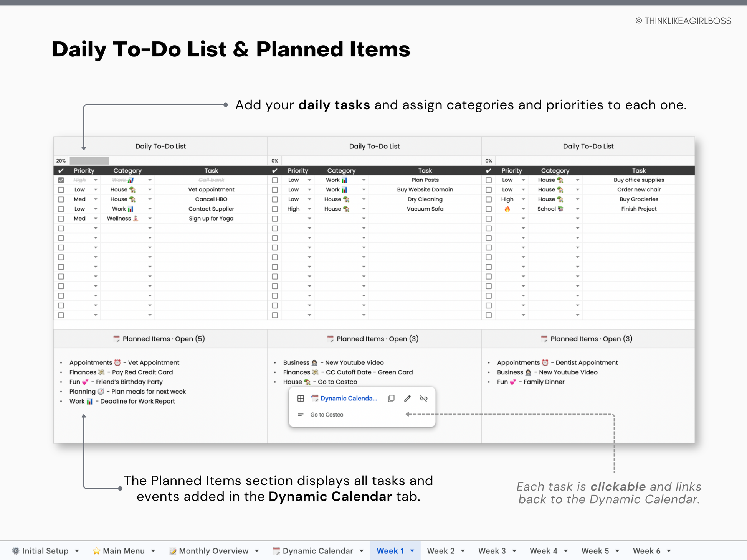
Task: Check the Vet appointment task checkbox
Action: point(61,189)
